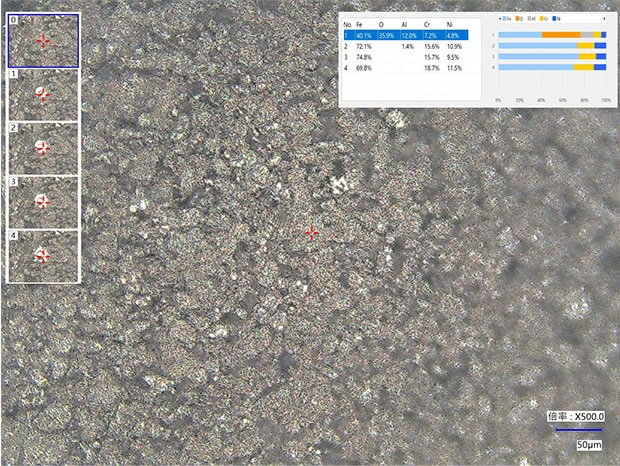
Task: Click the legend's right scroll arrow
Action: 604,19
